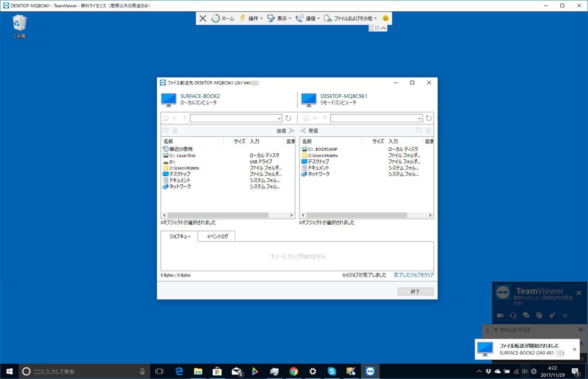Open chat in TeamViewer panel
The image size is (588, 379).
(x=526, y=316)
